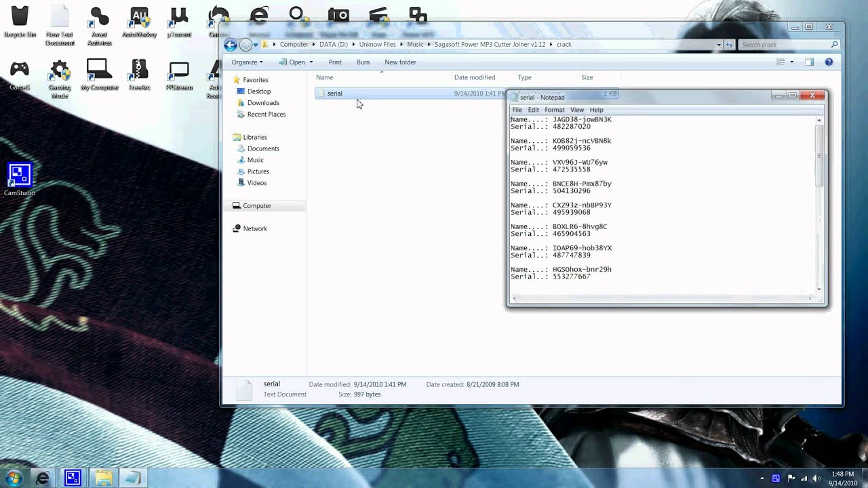
Task: Select Downloads under Favorites
Action: (263, 103)
